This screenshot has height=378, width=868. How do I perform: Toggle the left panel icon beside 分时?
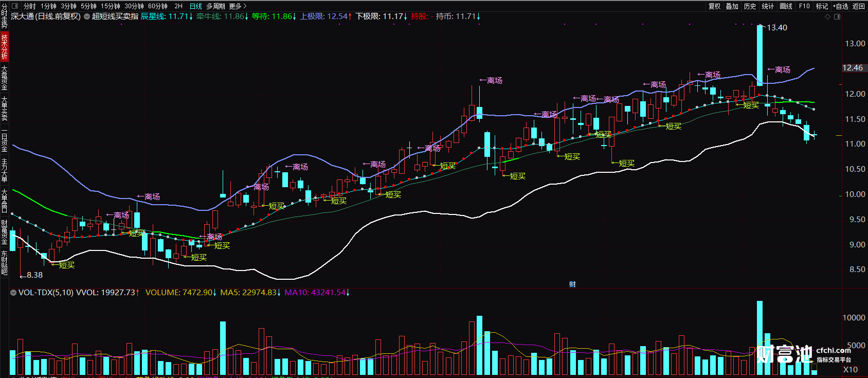coord(15,6)
